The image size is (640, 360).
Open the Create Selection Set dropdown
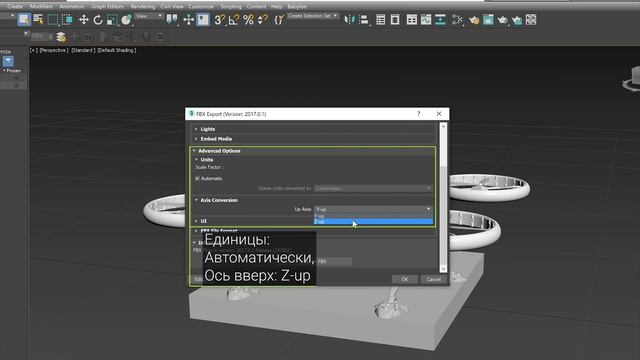313,16
